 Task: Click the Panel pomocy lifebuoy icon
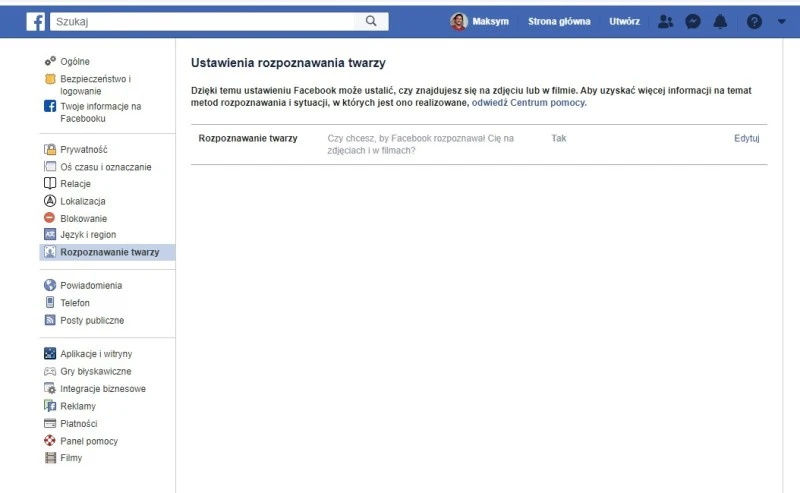click(50, 440)
